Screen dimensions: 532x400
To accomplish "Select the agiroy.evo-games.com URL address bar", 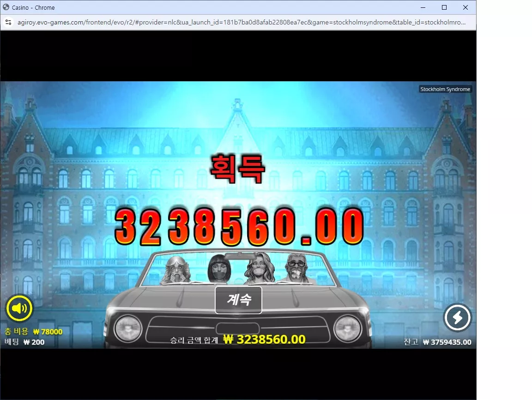I will click(x=241, y=22).
